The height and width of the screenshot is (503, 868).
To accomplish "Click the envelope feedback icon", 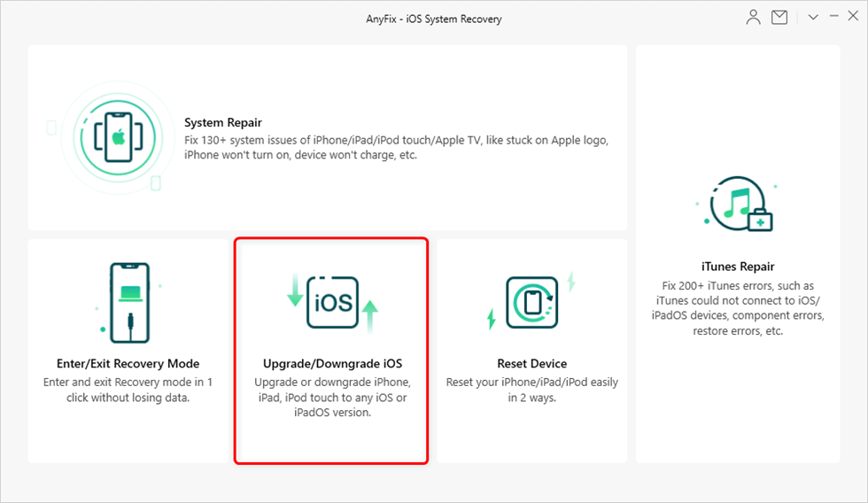I will pyautogui.click(x=779, y=18).
